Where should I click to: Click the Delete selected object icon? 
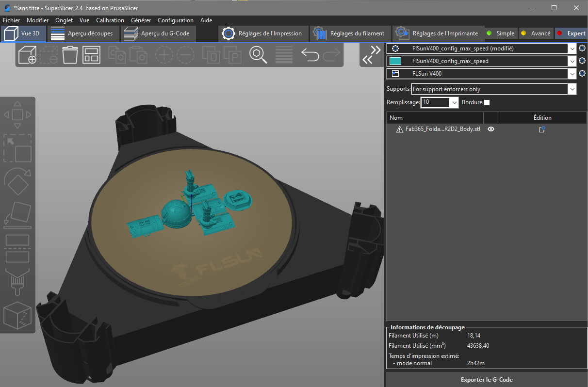point(49,54)
